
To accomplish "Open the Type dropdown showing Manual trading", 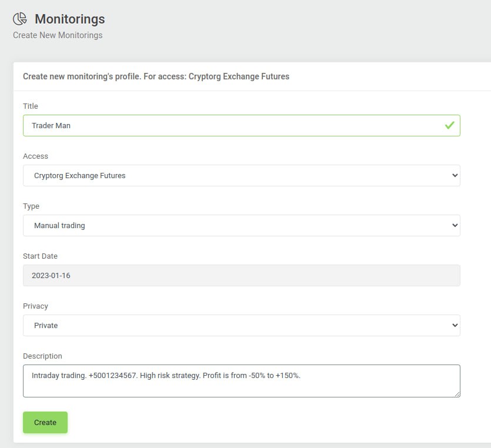I will coord(242,225).
